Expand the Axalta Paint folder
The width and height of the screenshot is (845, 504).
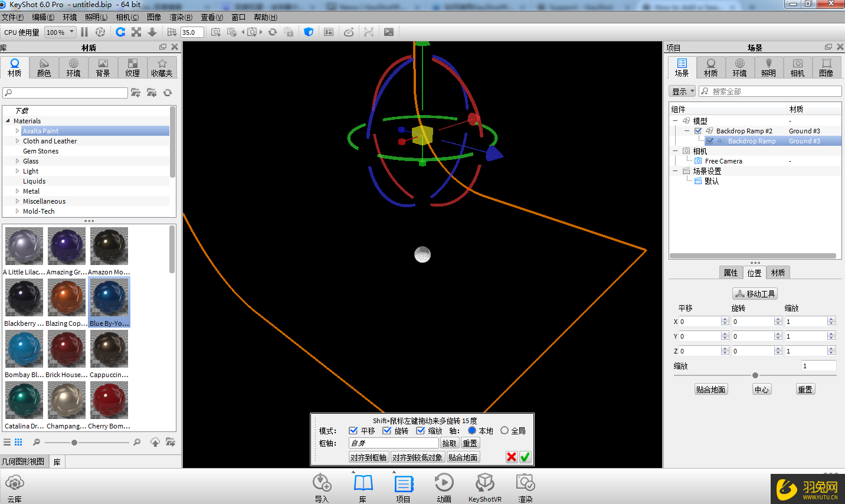coord(17,131)
